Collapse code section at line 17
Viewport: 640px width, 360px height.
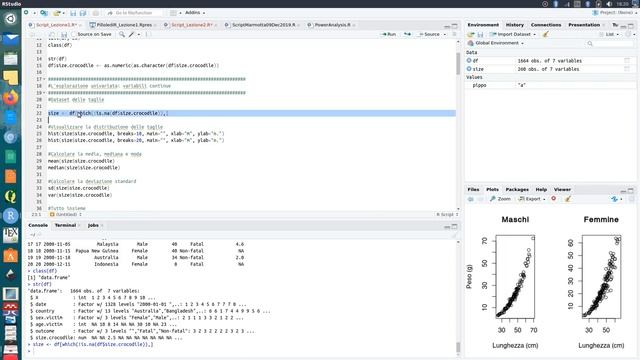44,79
